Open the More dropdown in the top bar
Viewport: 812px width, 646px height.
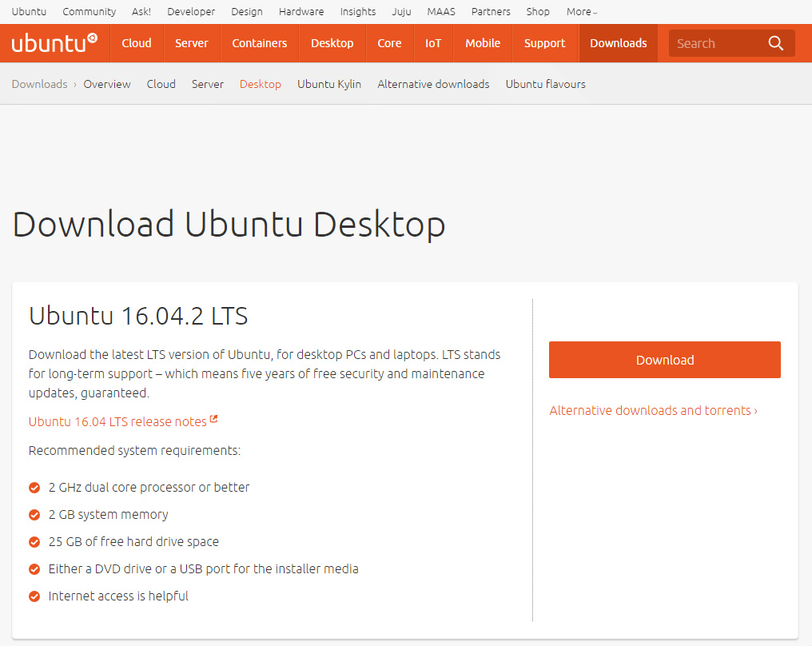click(581, 11)
